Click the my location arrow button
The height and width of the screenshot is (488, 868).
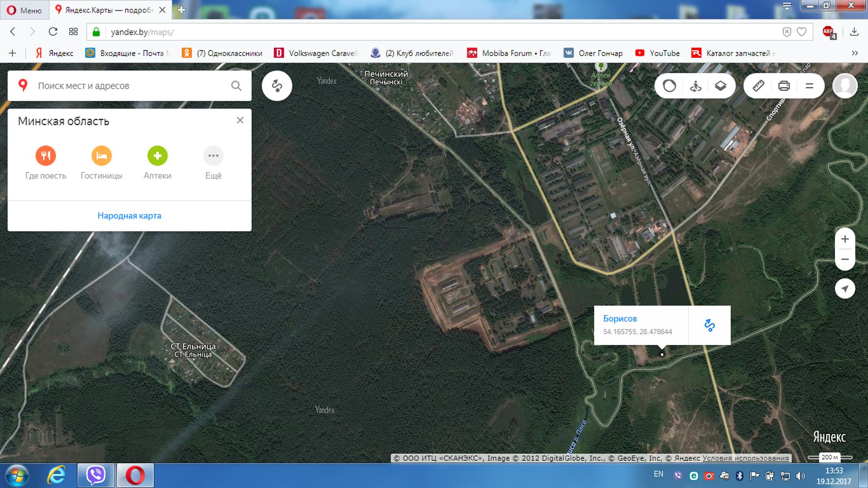(x=844, y=289)
